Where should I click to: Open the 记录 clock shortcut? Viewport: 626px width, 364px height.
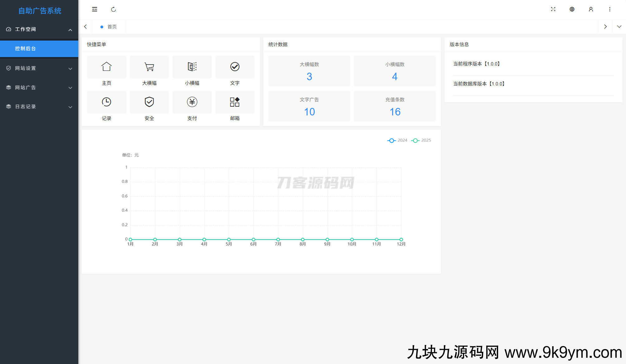coord(106,102)
